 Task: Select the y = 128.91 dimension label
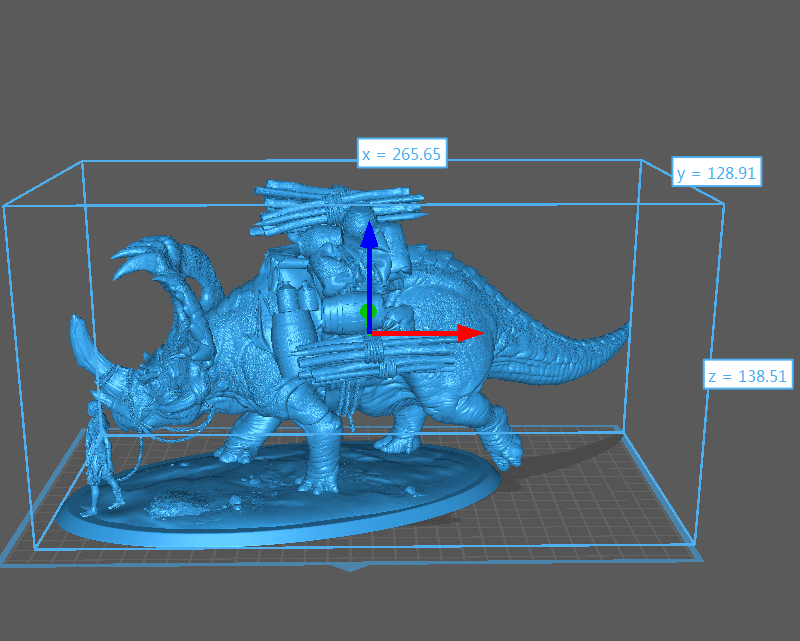click(718, 173)
